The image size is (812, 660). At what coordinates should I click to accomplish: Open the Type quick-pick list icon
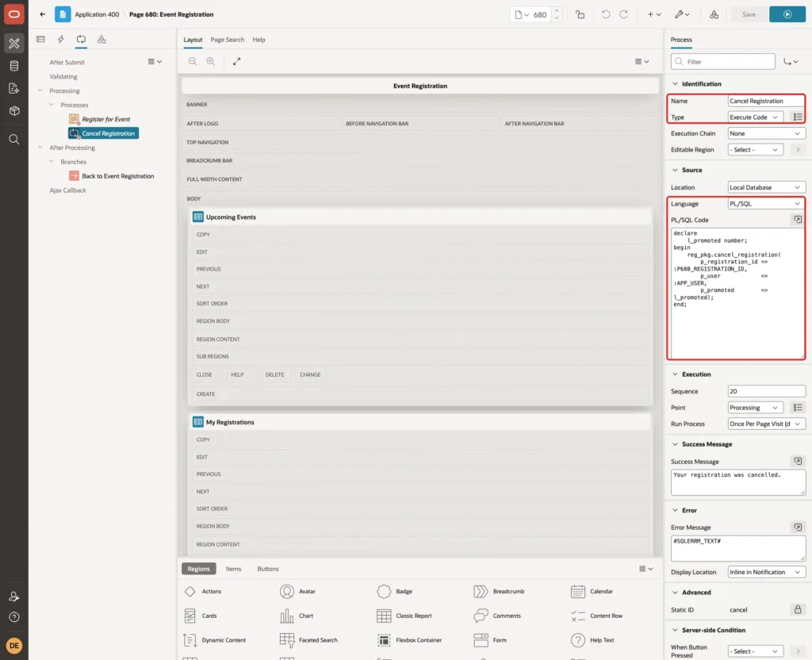point(798,117)
